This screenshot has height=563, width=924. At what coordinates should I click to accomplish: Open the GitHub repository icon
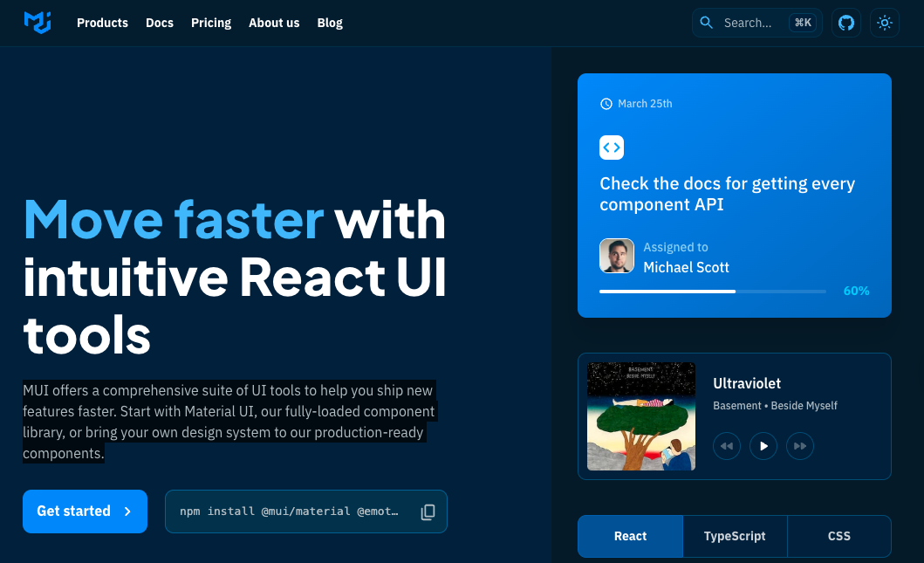(846, 23)
